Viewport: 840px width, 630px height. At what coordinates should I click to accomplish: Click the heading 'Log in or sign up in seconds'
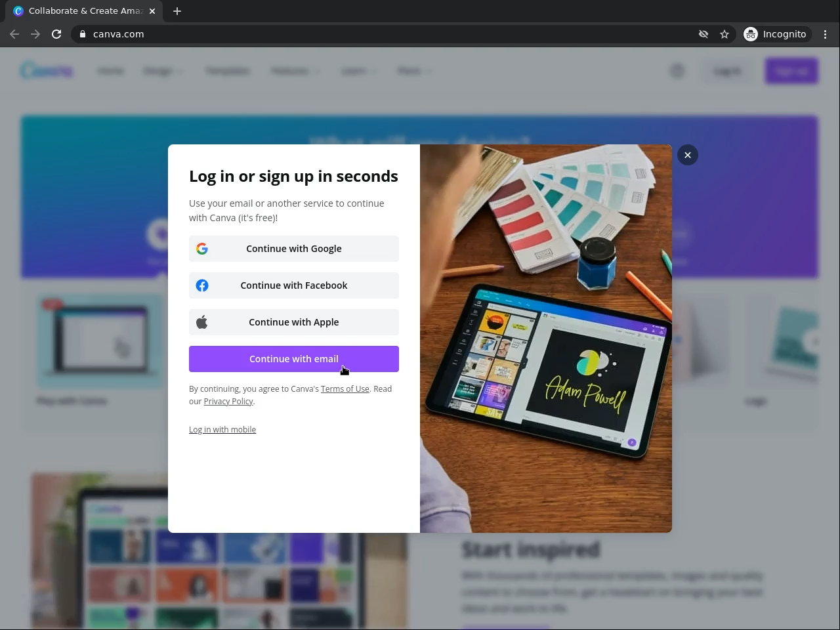[293, 177]
